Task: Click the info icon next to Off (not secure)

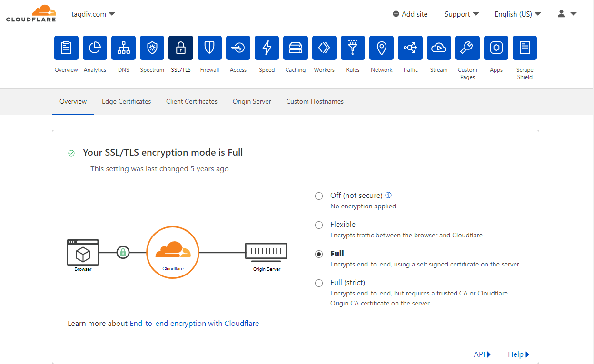Action: click(388, 195)
